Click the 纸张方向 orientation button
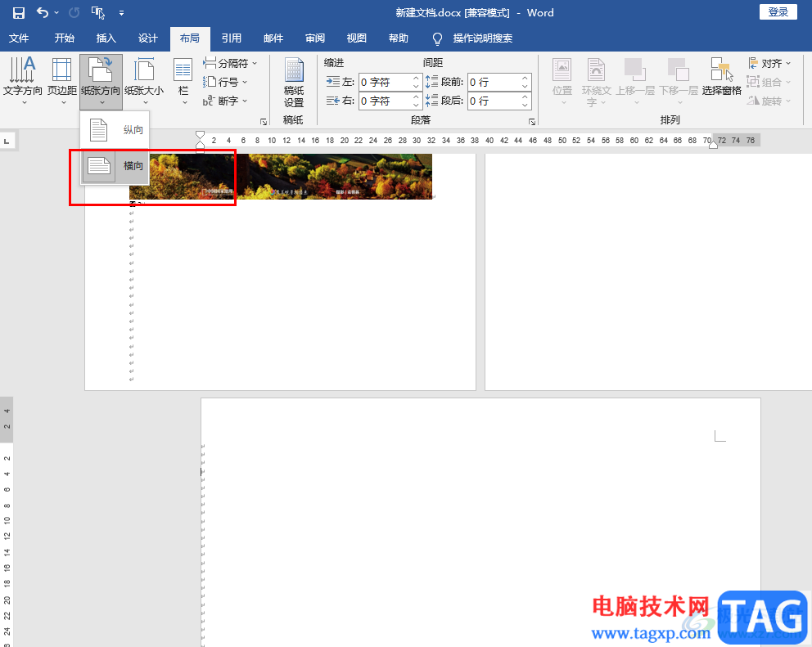This screenshot has height=647, width=812. tap(101, 81)
